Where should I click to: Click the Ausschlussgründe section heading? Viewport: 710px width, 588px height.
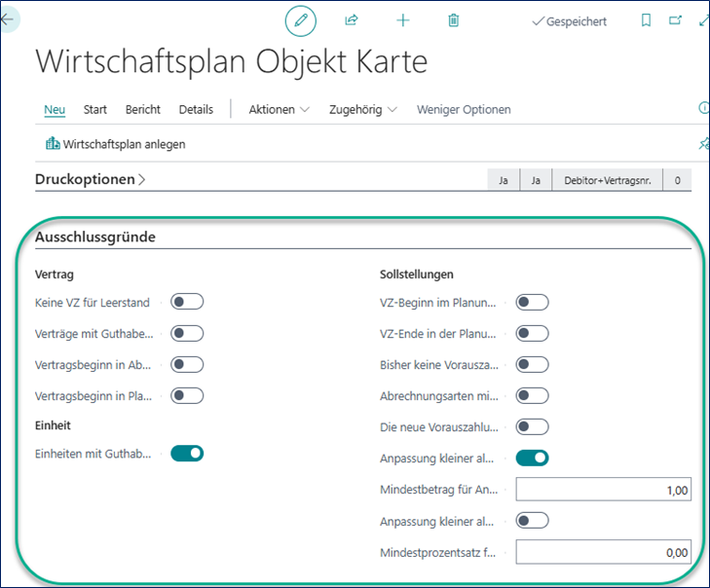click(x=95, y=237)
